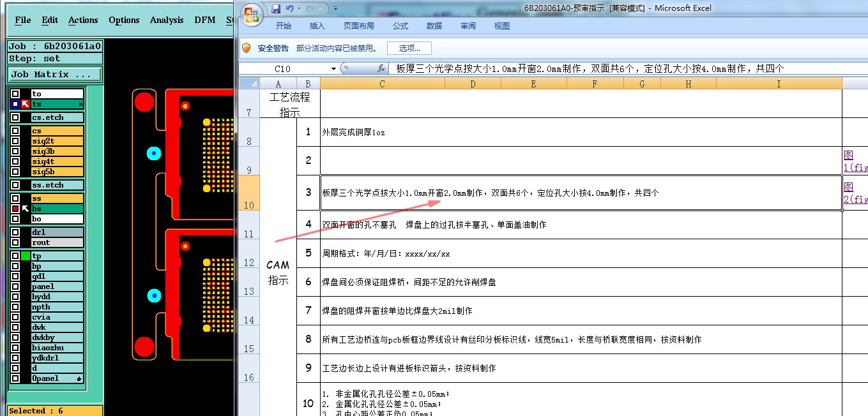Screen dimensions: 868x416
Task: Click the 选项... security options button
Action: 409,48
